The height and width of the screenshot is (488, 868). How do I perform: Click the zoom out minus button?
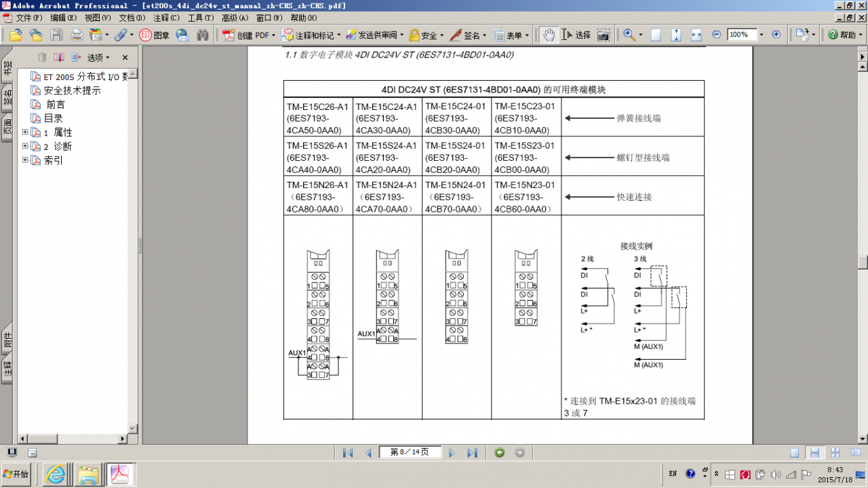[x=717, y=35]
